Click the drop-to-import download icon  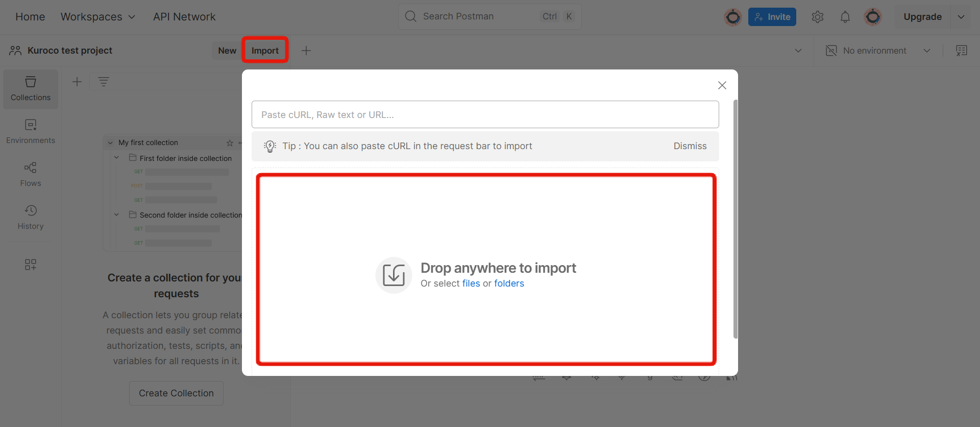394,275
